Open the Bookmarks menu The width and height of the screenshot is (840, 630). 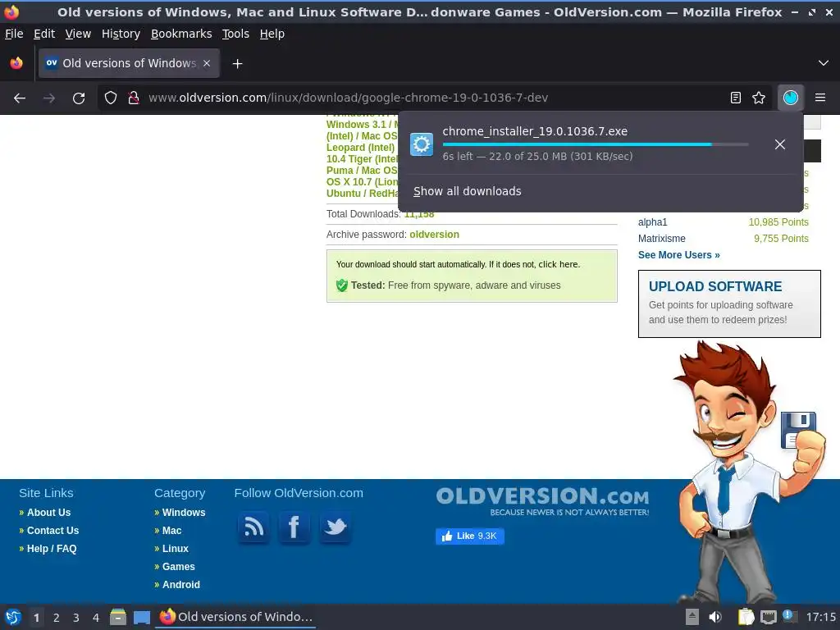pos(181,34)
